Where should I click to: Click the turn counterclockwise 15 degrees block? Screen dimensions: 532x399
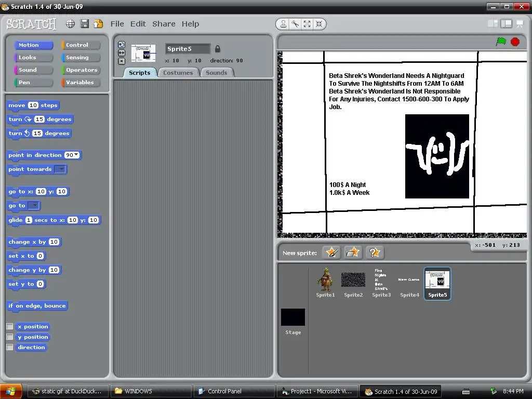tap(38, 133)
